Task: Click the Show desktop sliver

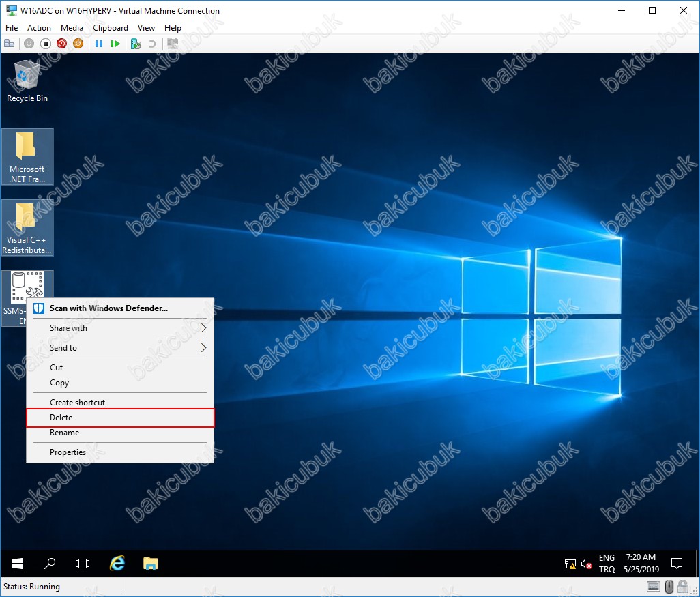Action: (697, 564)
